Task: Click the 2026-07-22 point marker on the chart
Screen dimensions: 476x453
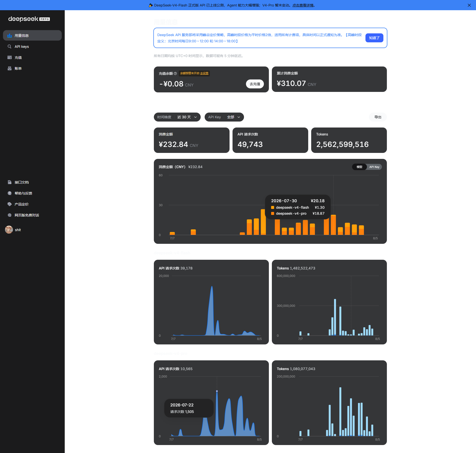Action: 217,391
